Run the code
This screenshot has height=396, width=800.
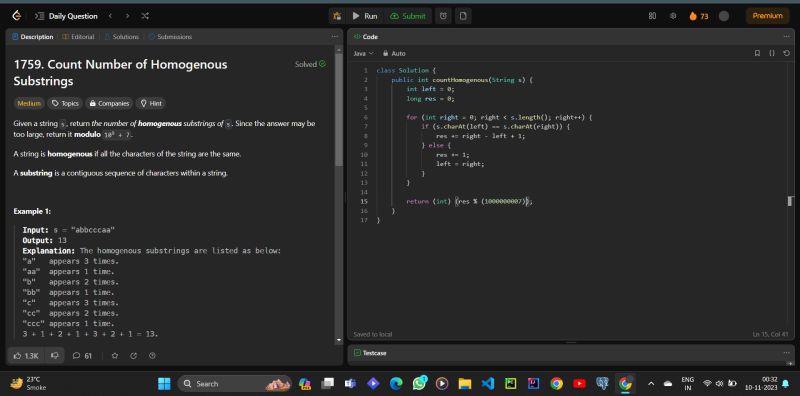[x=365, y=16]
